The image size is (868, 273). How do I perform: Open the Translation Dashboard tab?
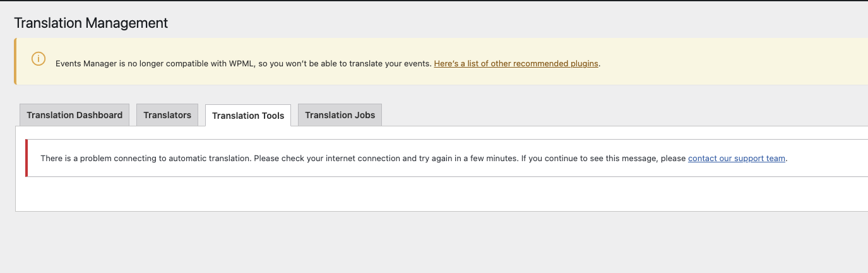click(x=74, y=115)
